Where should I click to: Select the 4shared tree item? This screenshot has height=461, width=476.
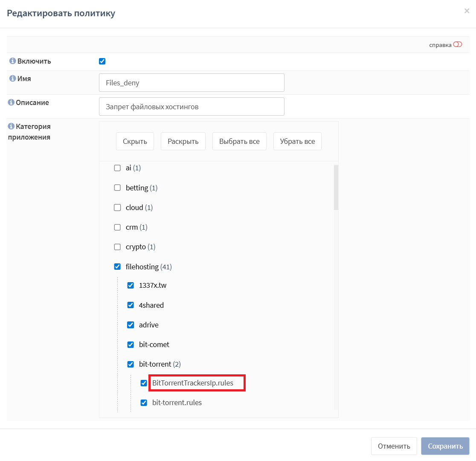151,305
